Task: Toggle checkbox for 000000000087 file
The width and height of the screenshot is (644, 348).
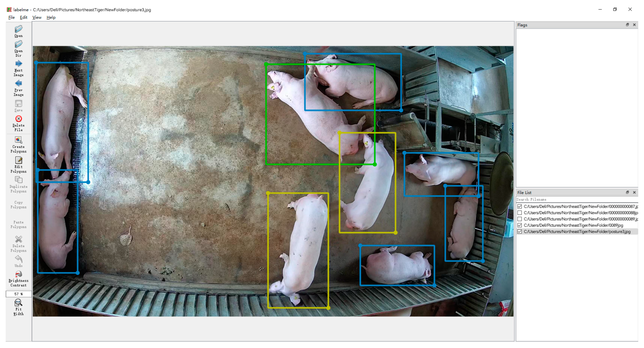Action: coord(520,206)
